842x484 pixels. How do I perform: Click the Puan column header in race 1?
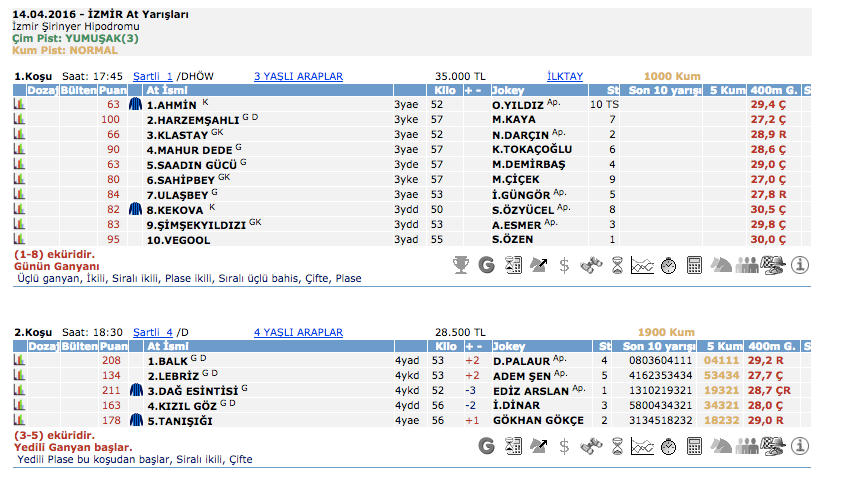point(111,90)
